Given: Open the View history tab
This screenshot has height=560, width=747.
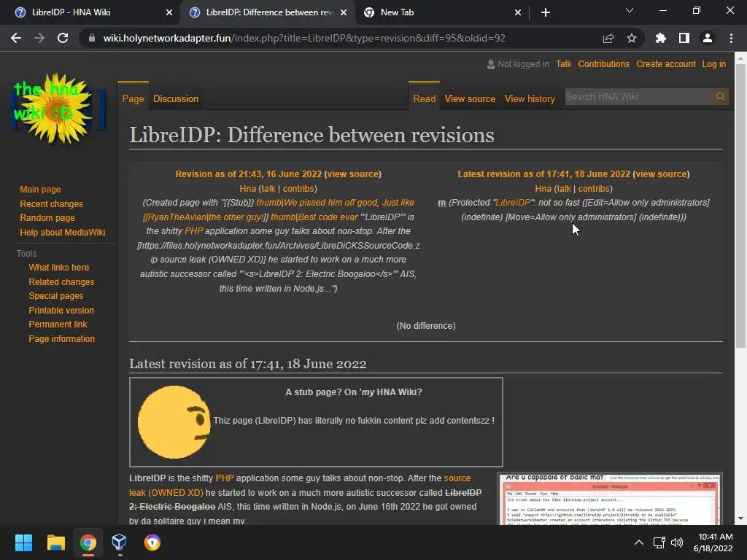Looking at the screenshot, I should point(530,98).
